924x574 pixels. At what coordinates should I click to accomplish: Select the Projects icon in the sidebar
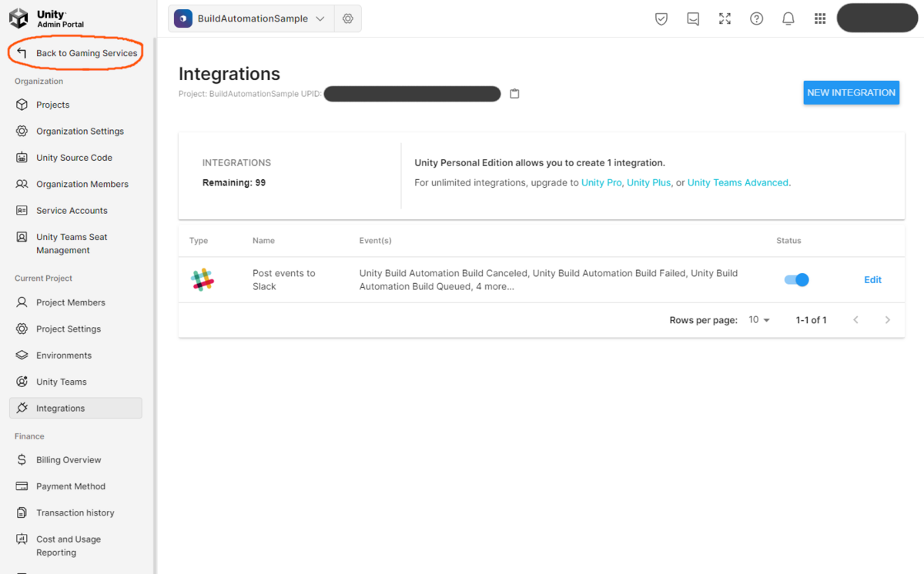(21, 104)
